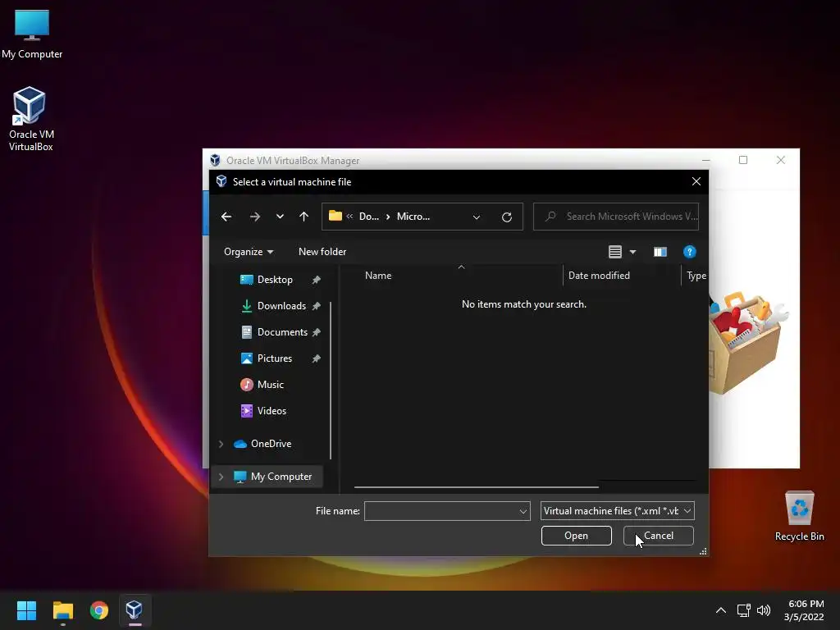Close the Select a virtual machine file dialog
Screen dimensions: 840x630
696,181
